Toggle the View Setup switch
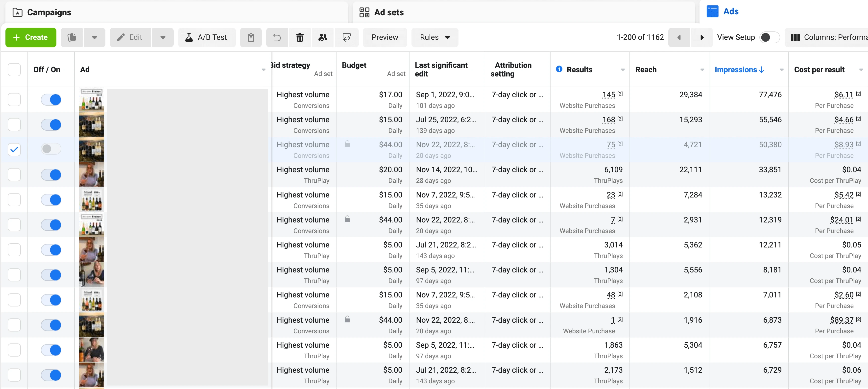Image resolution: width=868 pixels, height=389 pixels. click(x=769, y=37)
